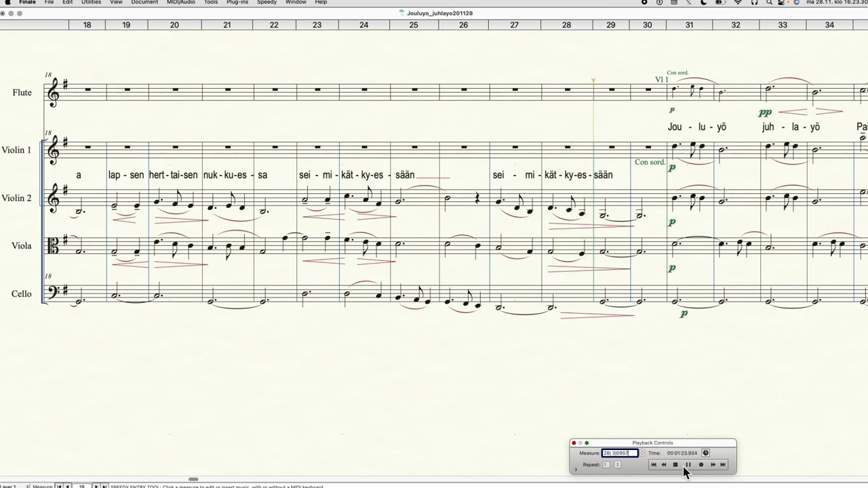This screenshot has height=488, width=868.
Task: Click the Flute staff treble clef
Action: point(54,92)
